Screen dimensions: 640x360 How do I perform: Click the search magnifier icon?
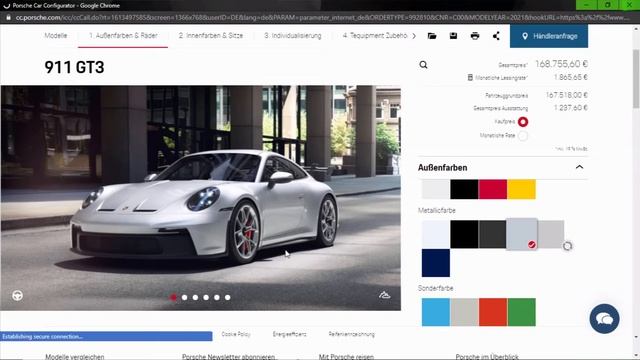(423, 64)
